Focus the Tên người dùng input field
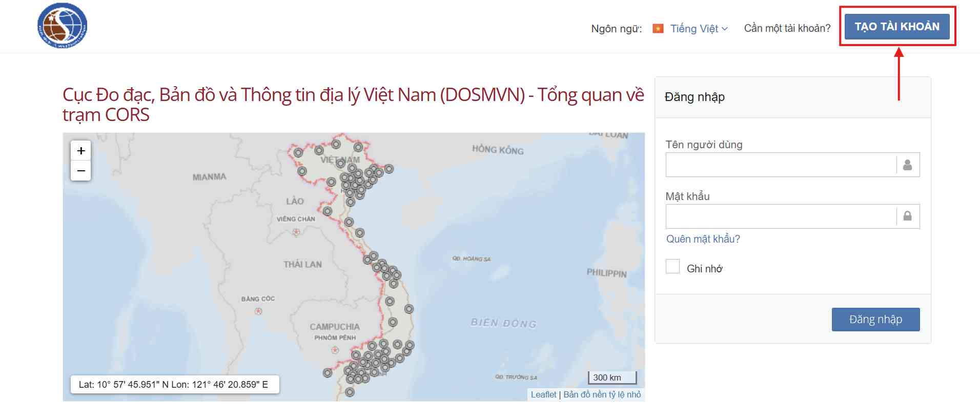The height and width of the screenshot is (418, 980). point(792,165)
